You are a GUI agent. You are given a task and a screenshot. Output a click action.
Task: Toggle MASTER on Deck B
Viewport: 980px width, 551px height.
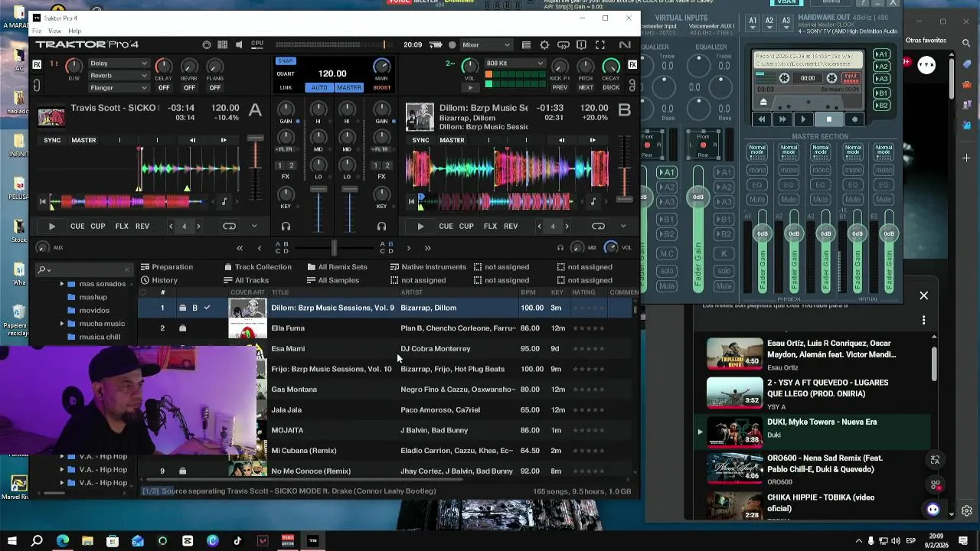point(452,140)
